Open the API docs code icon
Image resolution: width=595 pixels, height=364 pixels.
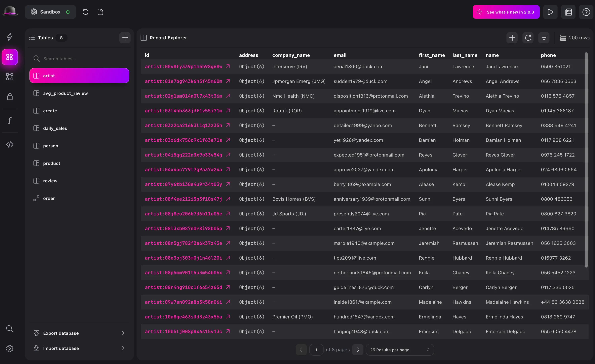point(10,144)
